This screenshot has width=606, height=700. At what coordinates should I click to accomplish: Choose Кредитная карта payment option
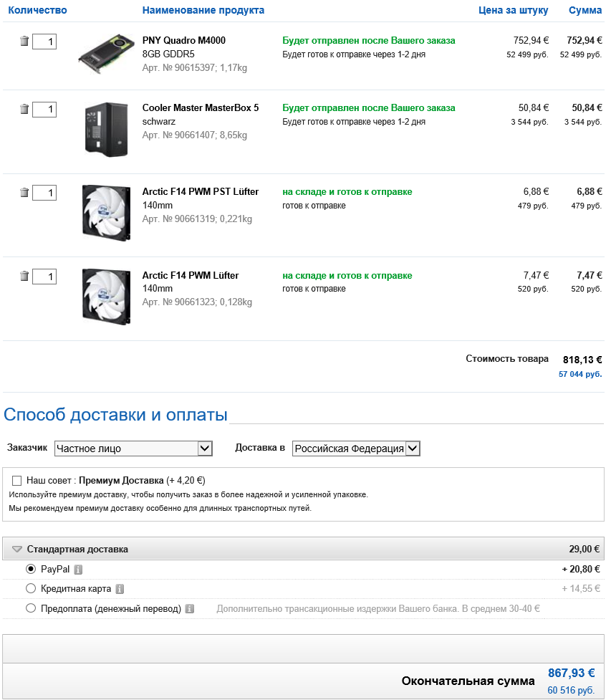31,589
